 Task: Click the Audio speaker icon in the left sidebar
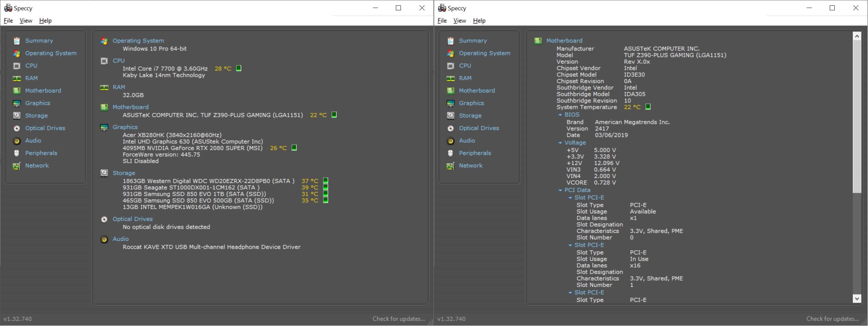point(17,141)
